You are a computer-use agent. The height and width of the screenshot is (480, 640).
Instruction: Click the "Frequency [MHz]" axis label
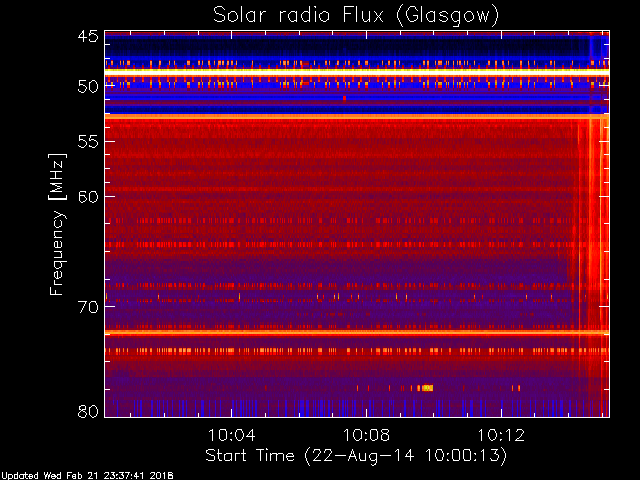[57, 224]
